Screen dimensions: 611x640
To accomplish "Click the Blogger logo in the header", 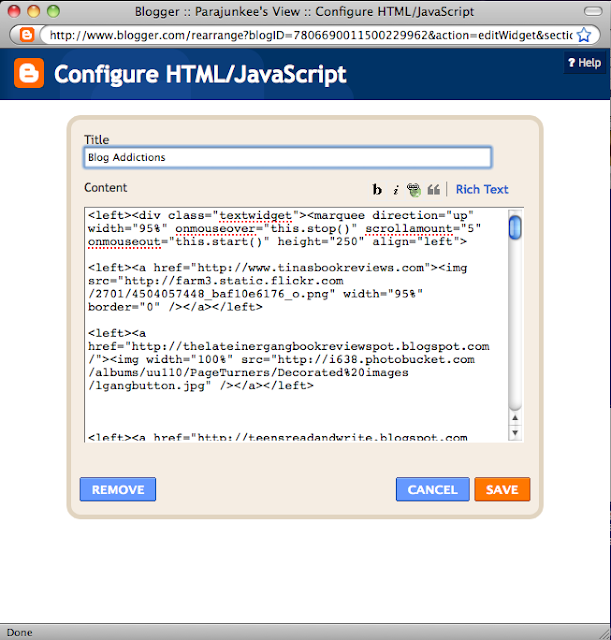I will [x=29, y=73].
